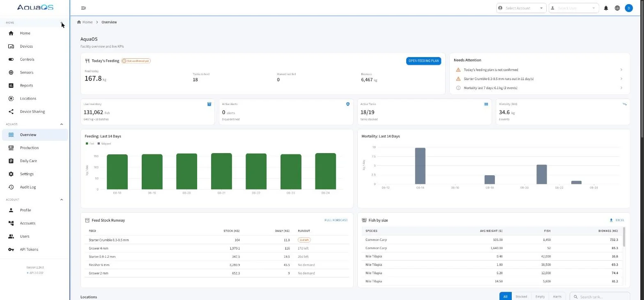Click the Locations sidebar icon
This screenshot has height=300, width=644.
click(x=11, y=98)
